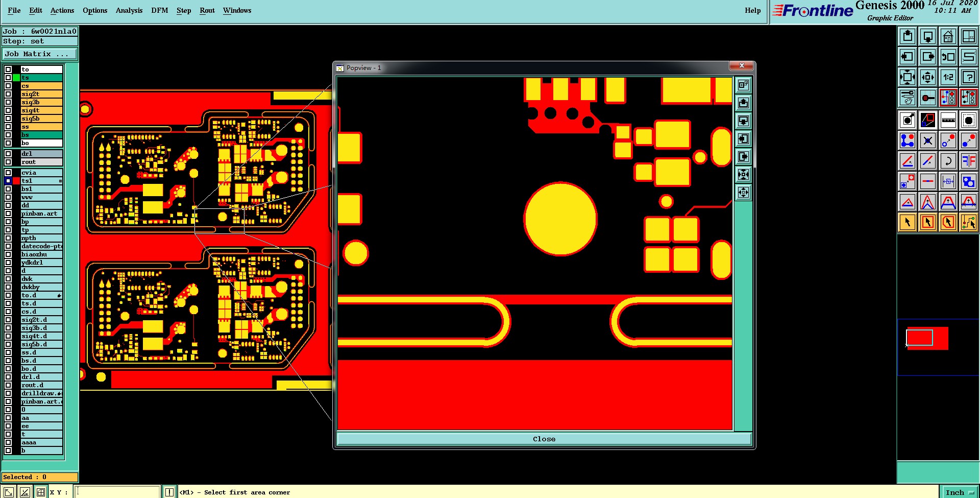Click the XY coordinate input field
This screenshot has width=980, height=498.
click(x=117, y=492)
